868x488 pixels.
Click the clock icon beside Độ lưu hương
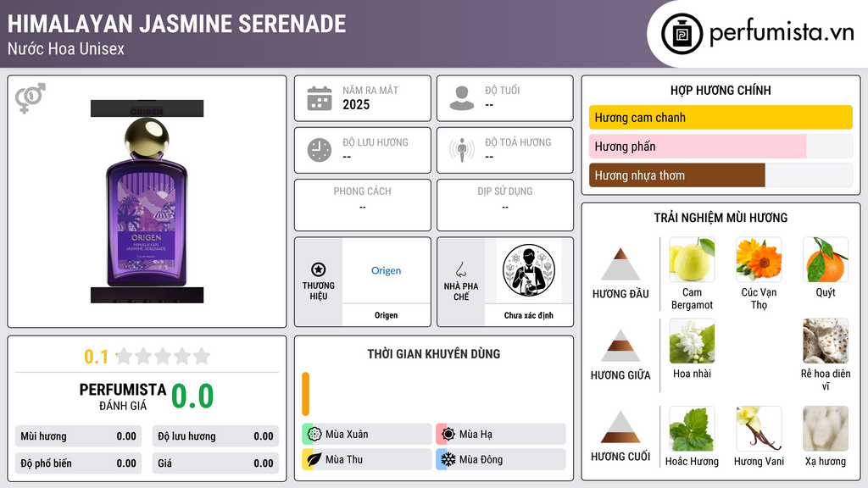(320, 150)
